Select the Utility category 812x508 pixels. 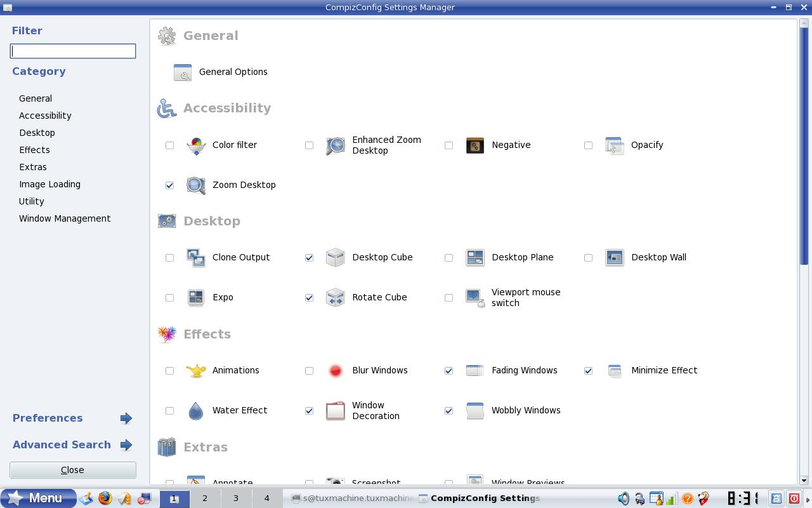coord(32,201)
